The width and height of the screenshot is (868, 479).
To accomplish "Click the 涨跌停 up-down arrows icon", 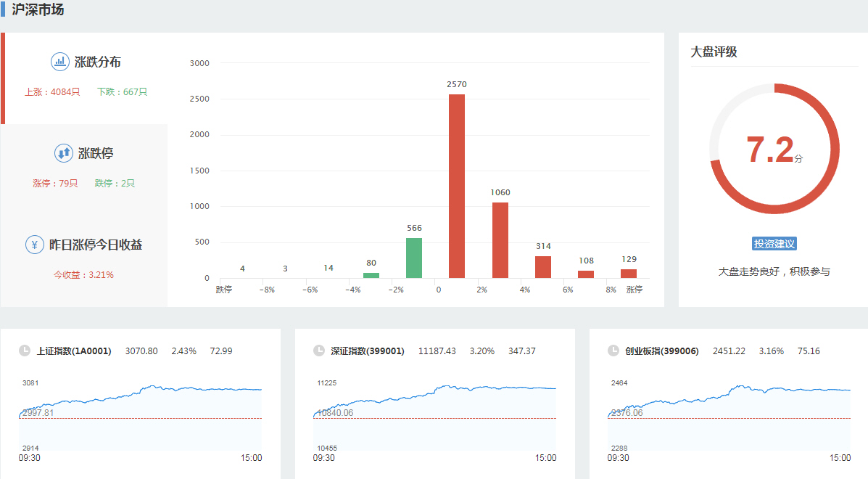I will pyautogui.click(x=64, y=153).
